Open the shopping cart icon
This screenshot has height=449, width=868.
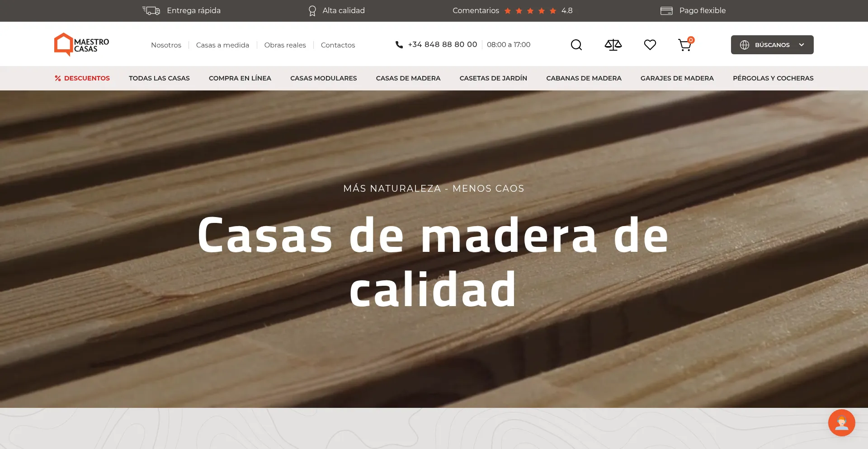coord(685,45)
